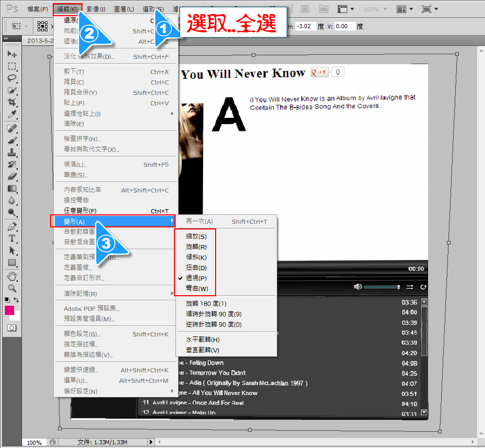Choose 彎曲(W) warp option
This screenshot has height=448, width=485.
pyautogui.click(x=197, y=288)
